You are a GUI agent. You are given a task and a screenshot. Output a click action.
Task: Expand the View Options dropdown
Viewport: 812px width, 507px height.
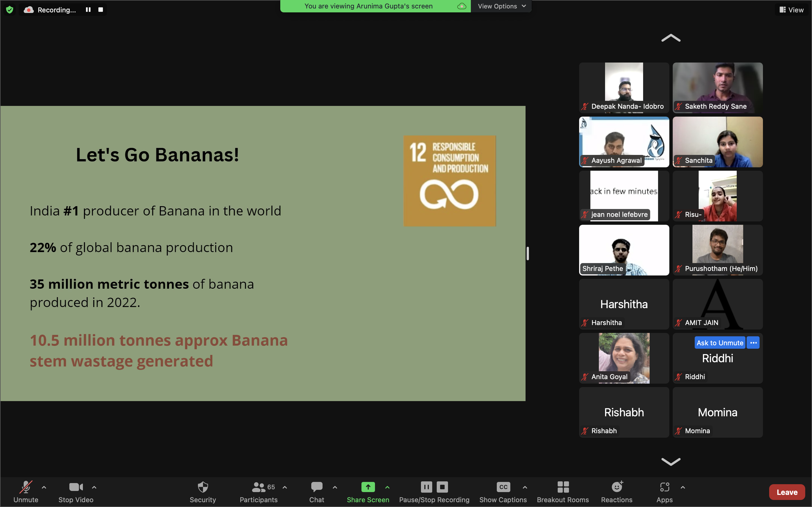tap(501, 6)
